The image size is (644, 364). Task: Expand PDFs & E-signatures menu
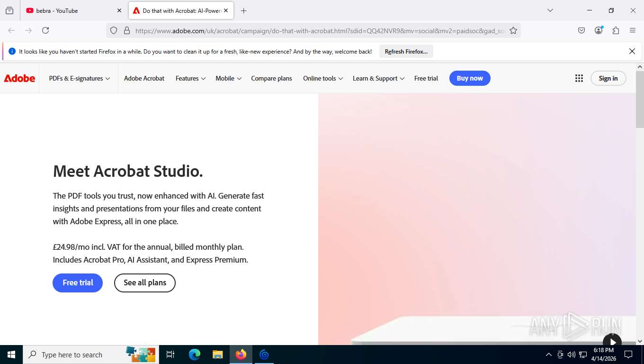click(x=80, y=78)
